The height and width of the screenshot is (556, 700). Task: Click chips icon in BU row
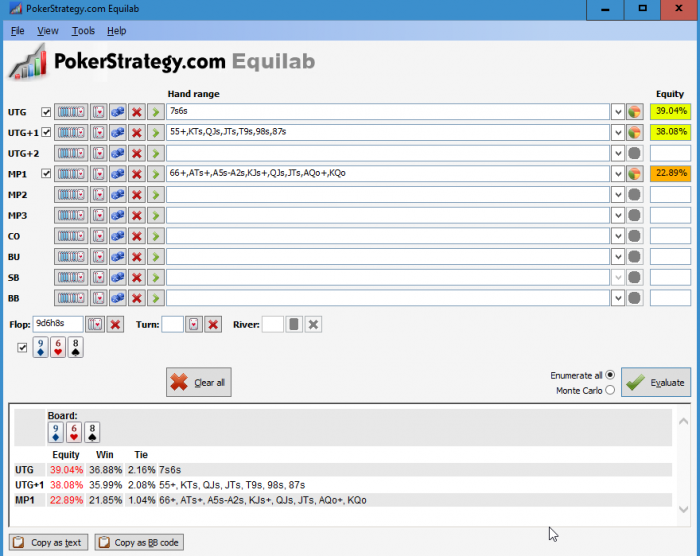[118, 256]
